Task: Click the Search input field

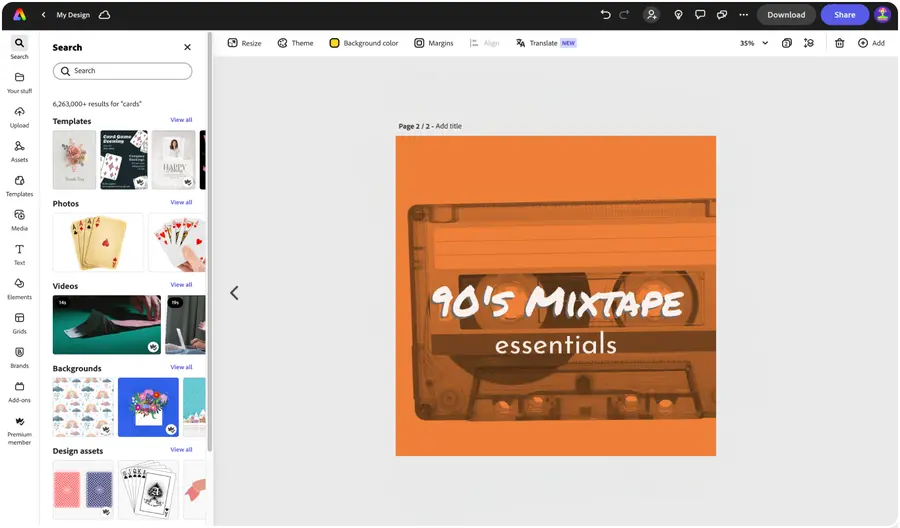Action: coord(122,71)
